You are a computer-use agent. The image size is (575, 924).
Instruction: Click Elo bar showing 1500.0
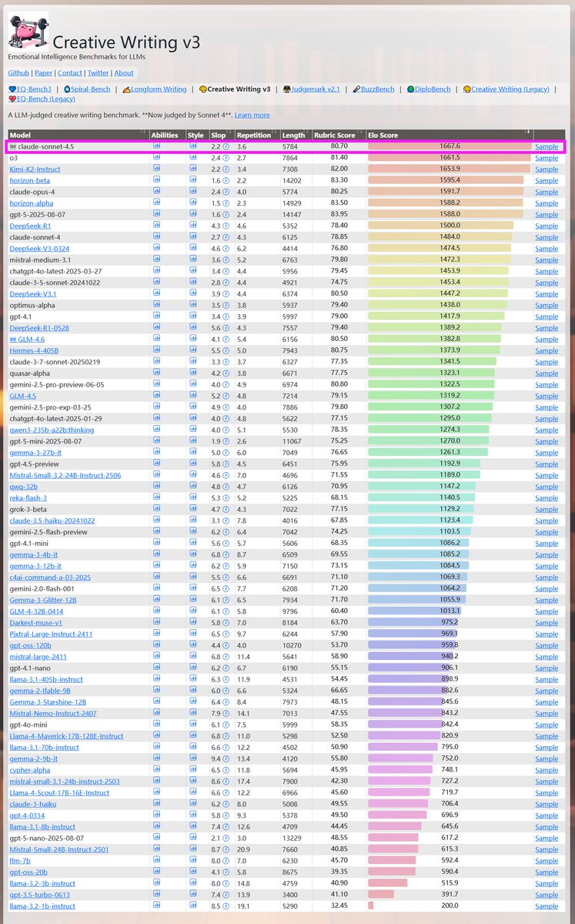click(x=440, y=226)
